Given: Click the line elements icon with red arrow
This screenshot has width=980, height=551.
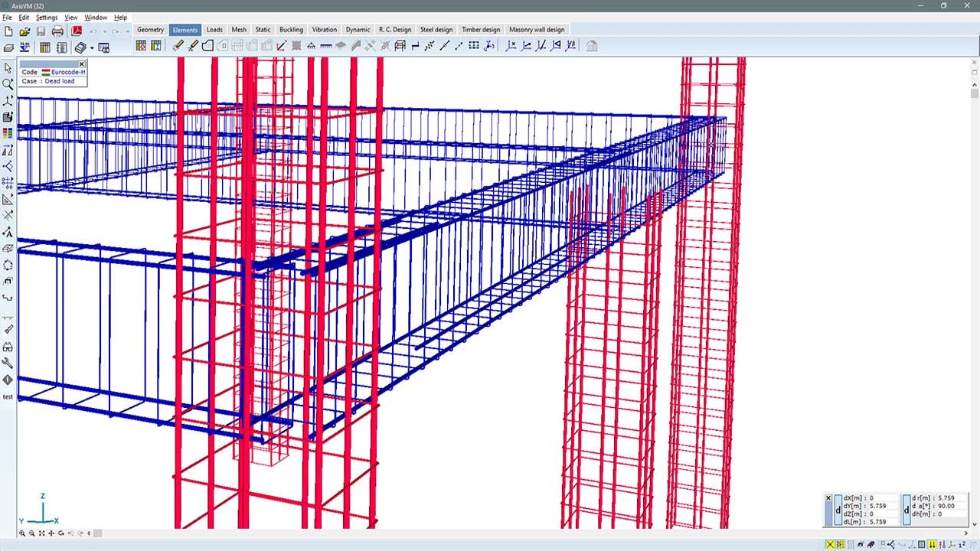Looking at the screenshot, I should (281, 46).
